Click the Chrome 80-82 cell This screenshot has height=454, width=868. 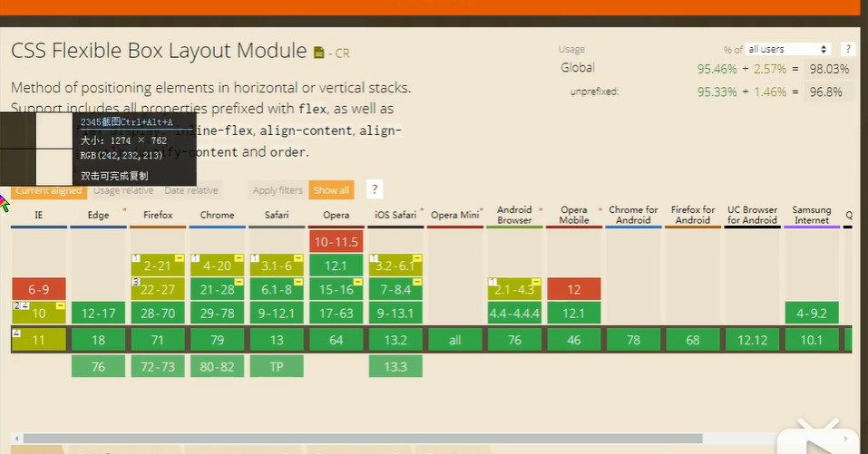pyautogui.click(x=217, y=367)
